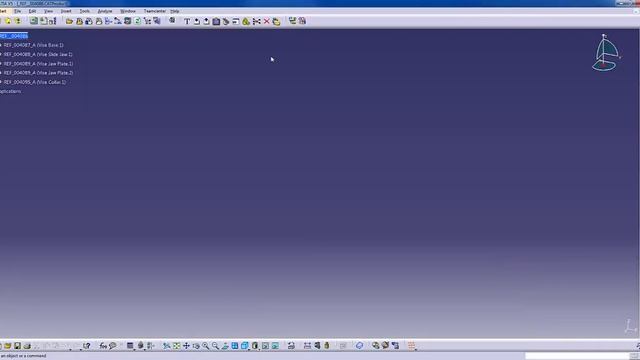Screen dimensions: 640x360
Task: Click the Open file icon in bottom toolbar
Action: (8, 346)
